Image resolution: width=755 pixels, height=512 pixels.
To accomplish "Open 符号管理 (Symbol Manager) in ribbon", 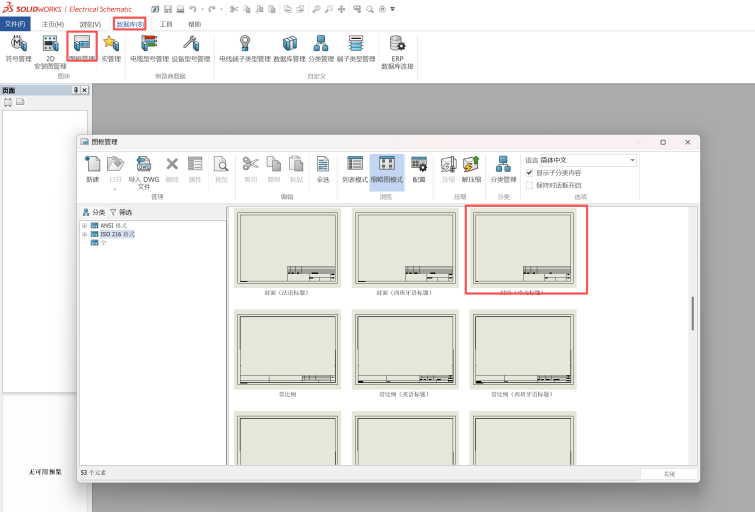I will click(x=18, y=46).
